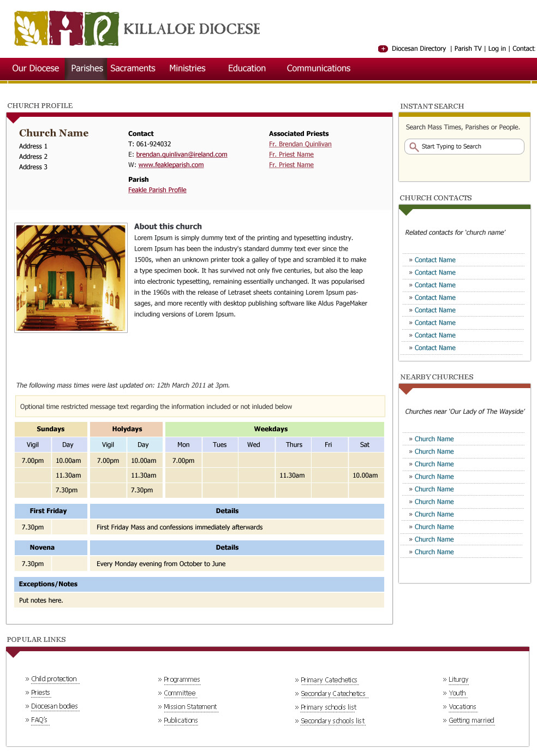
Task: Click the Fr. Brendan Quinlivan priest link
Action: pyautogui.click(x=300, y=144)
